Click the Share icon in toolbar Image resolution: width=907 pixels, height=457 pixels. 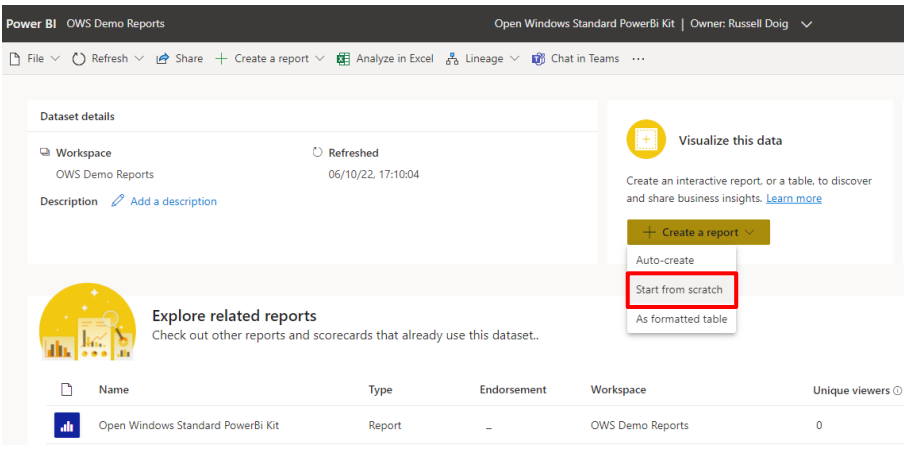pyautogui.click(x=163, y=58)
